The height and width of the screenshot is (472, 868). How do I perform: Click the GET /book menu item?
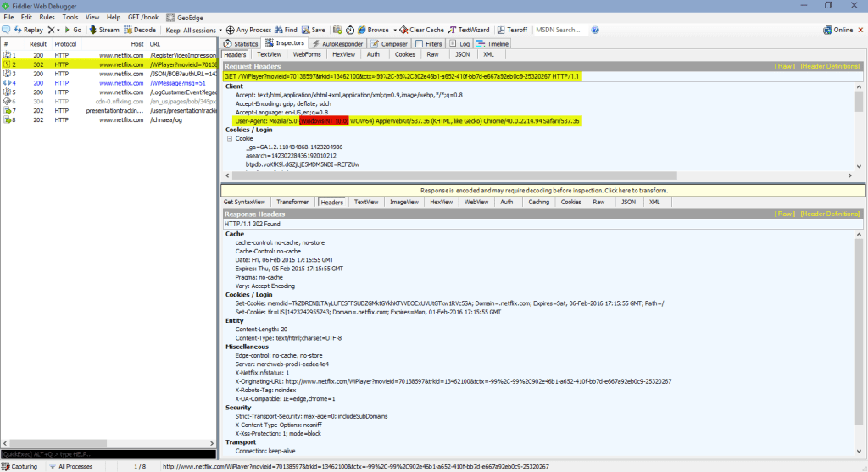[142, 18]
